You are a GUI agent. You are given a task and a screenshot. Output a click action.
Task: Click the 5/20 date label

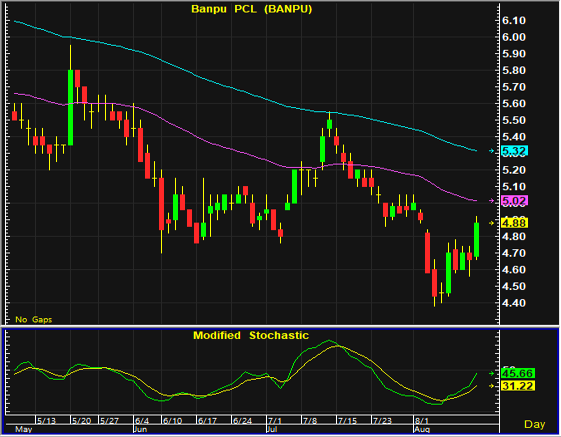click(x=82, y=421)
